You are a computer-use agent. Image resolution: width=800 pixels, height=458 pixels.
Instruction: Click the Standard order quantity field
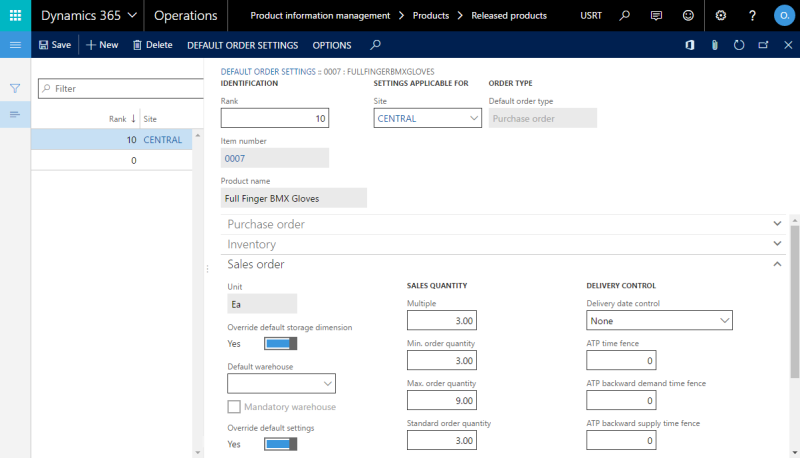pyautogui.click(x=441, y=440)
